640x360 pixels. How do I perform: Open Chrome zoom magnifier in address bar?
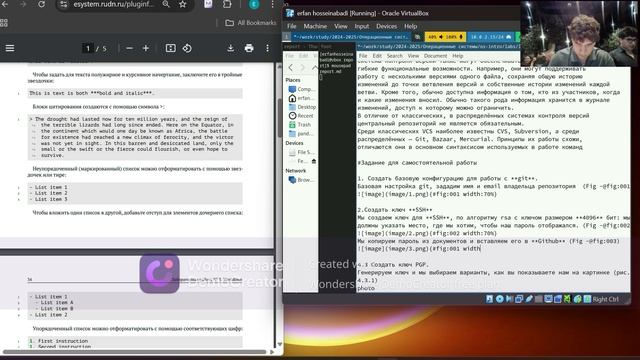pyautogui.click(x=166, y=4)
